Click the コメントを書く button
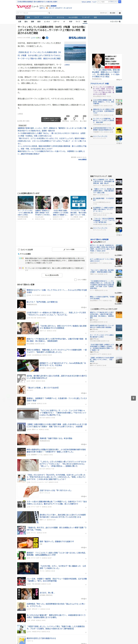Viewport: 138px width, 644px height. 69,250
